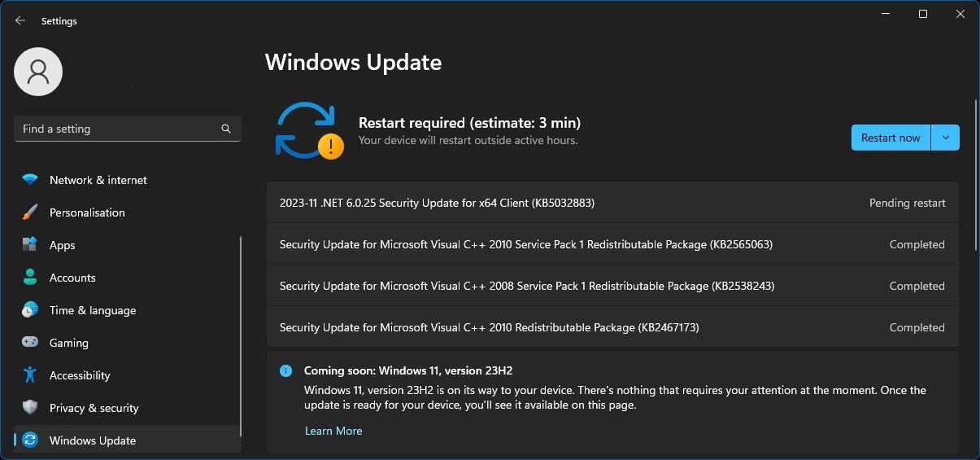
Task: Click the user profile avatar
Action: (x=38, y=72)
